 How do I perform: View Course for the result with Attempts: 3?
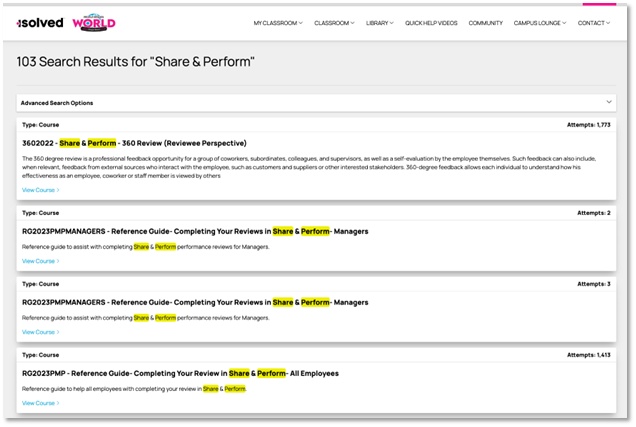tap(41, 332)
